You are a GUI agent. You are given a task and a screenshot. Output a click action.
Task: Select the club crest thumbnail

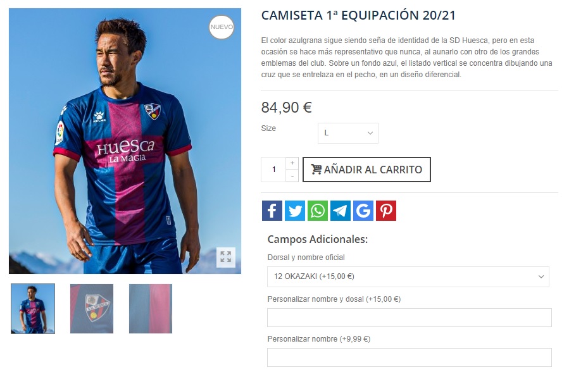click(x=92, y=309)
